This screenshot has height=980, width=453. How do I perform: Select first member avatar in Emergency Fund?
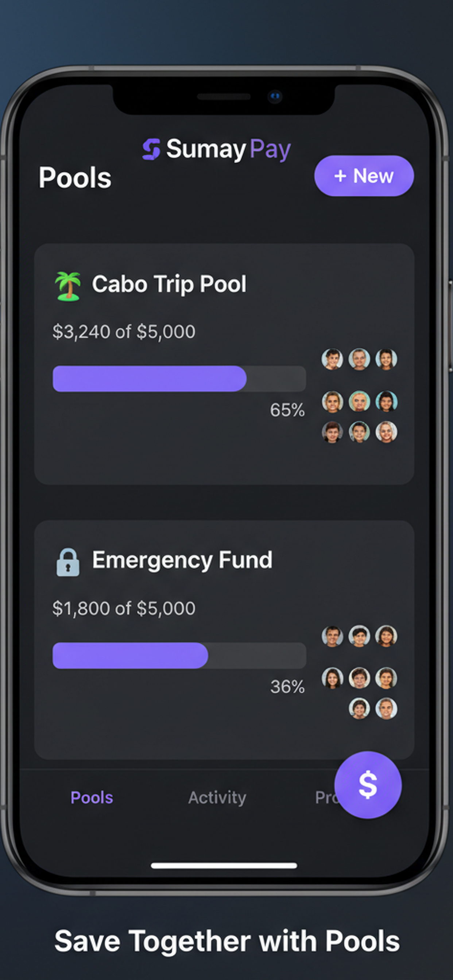pos(332,636)
